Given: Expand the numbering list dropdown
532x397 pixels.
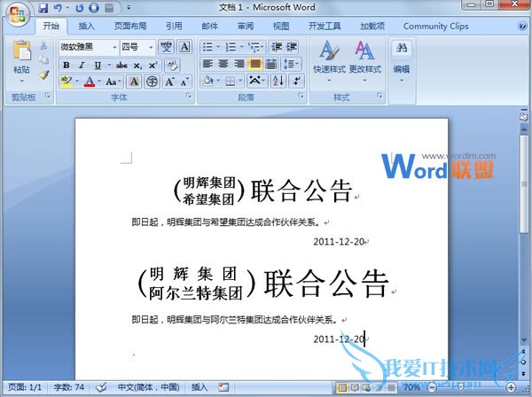Looking at the screenshot, I should pos(241,47).
